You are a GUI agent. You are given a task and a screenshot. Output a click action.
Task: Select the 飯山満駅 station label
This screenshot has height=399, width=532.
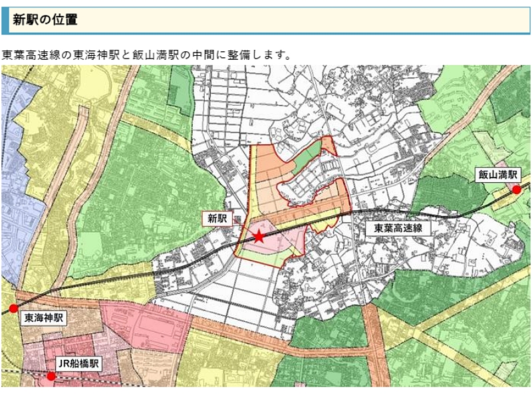point(497,175)
